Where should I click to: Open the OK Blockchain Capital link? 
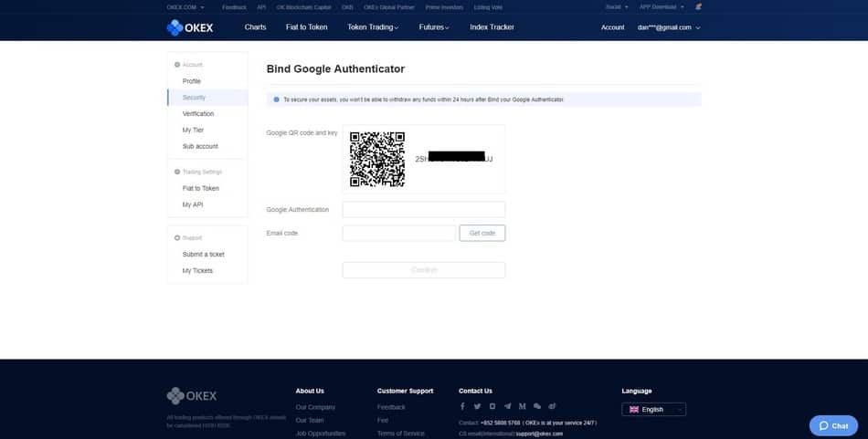[304, 7]
